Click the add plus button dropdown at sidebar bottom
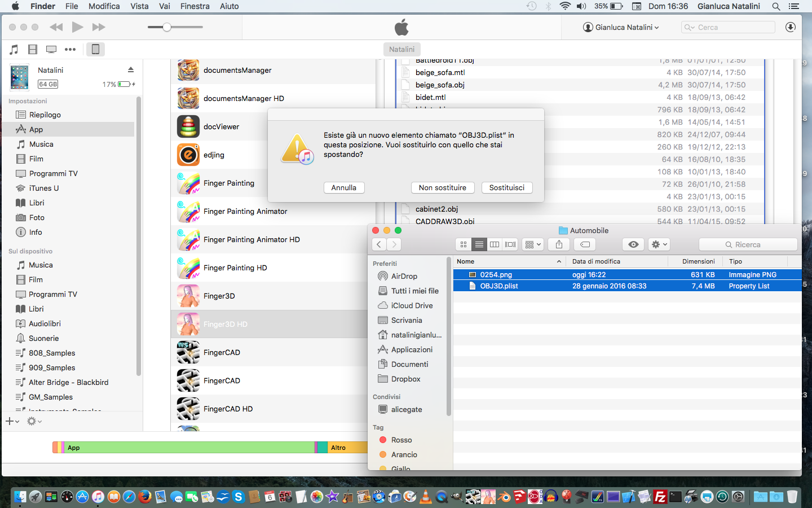 (12, 421)
